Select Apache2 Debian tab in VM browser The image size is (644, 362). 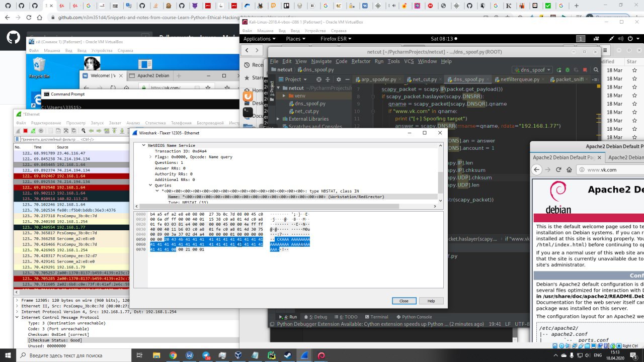(x=153, y=75)
